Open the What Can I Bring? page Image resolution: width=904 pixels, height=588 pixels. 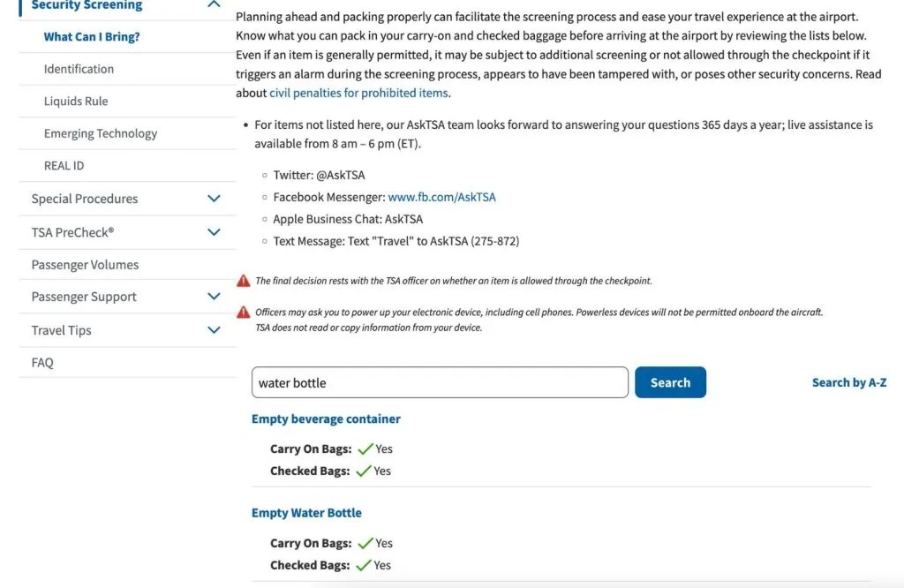pos(92,37)
